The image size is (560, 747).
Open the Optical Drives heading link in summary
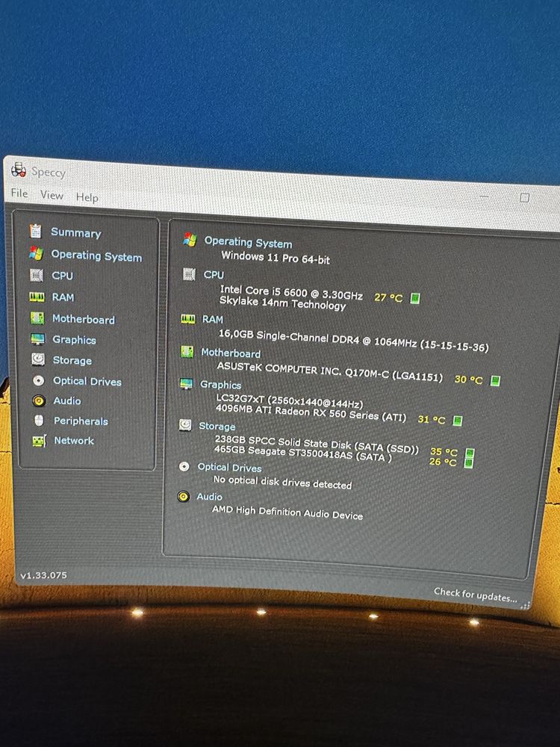[x=229, y=468]
